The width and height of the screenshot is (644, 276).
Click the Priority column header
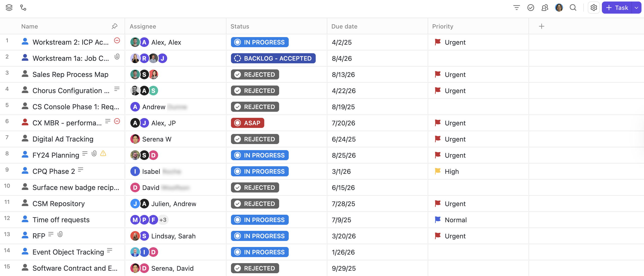pyautogui.click(x=442, y=26)
